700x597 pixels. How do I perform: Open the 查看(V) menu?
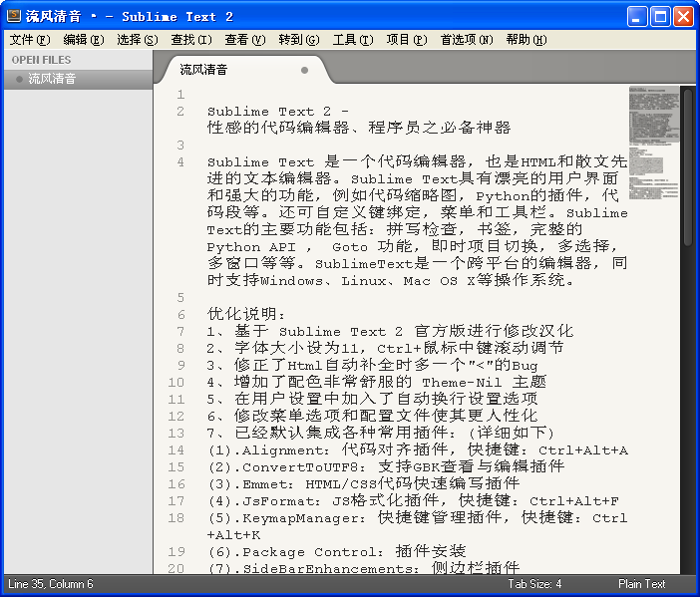tap(245, 40)
